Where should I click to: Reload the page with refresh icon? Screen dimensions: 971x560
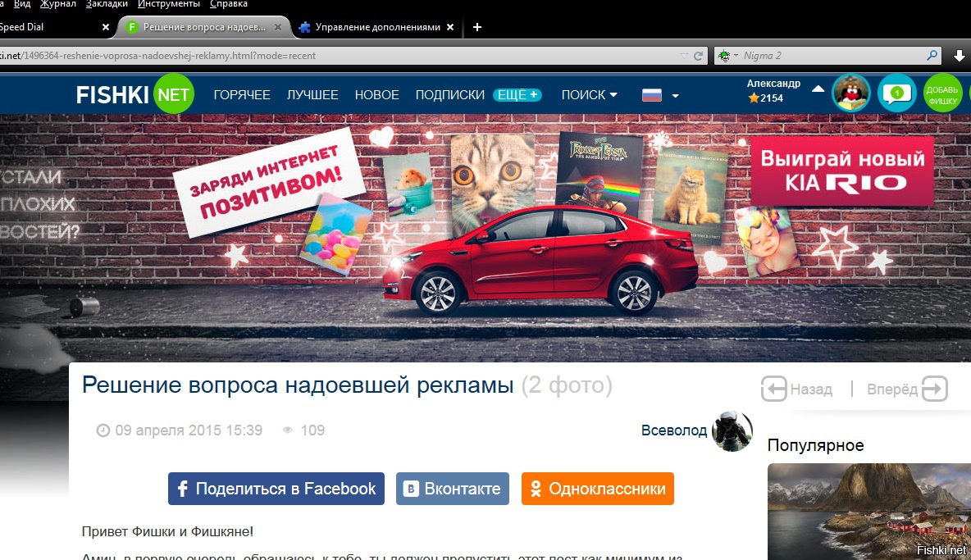pos(699,56)
